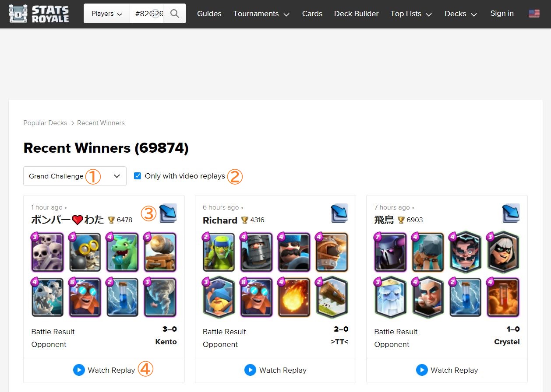This screenshot has width=551, height=392.
Task: Select the P.E.K.K.A card in 飛鳥's deck
Action: tap(390, 252)
